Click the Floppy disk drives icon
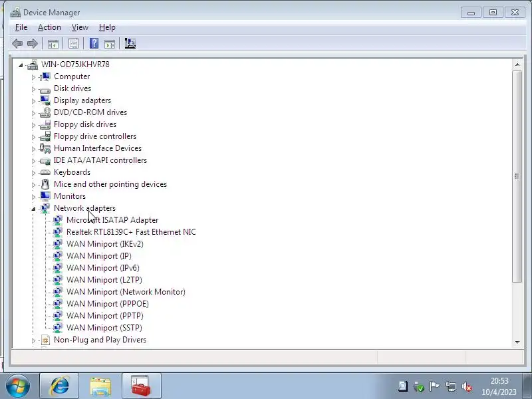The height and width of the screenshot is (399, 532). pyautogui.click(x=45, y=124)
